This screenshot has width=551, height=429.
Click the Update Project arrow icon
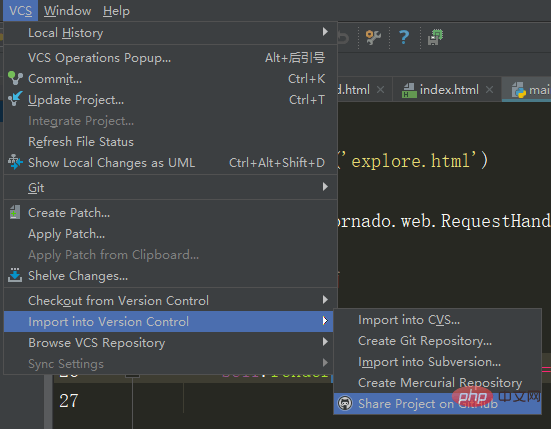[x=15, y=99]
